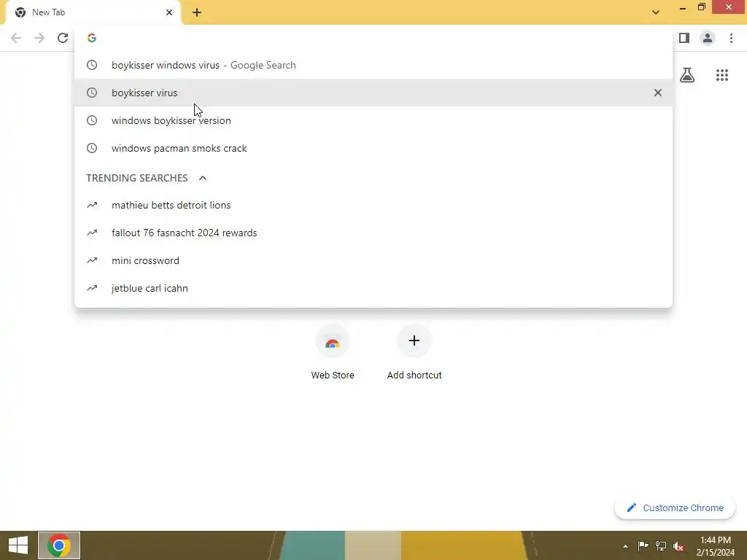The width and height of the screenshot is (747, 560).
Task: Open the tab search dropdown arrow
Action: [656, 12]
